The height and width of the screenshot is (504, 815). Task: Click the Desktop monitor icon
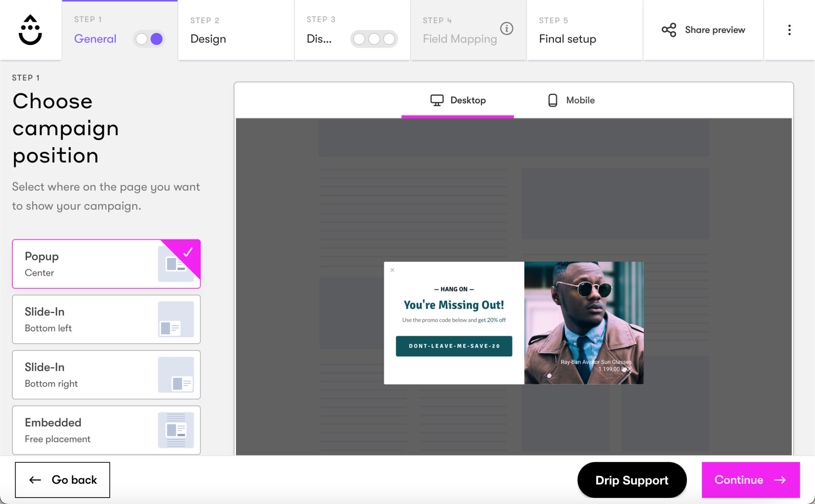point(437,100)
